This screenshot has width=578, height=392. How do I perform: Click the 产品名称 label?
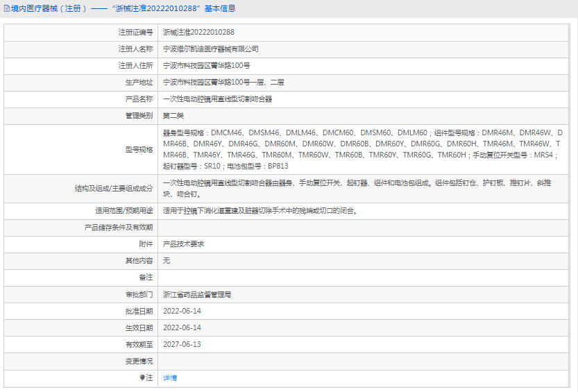139,99
